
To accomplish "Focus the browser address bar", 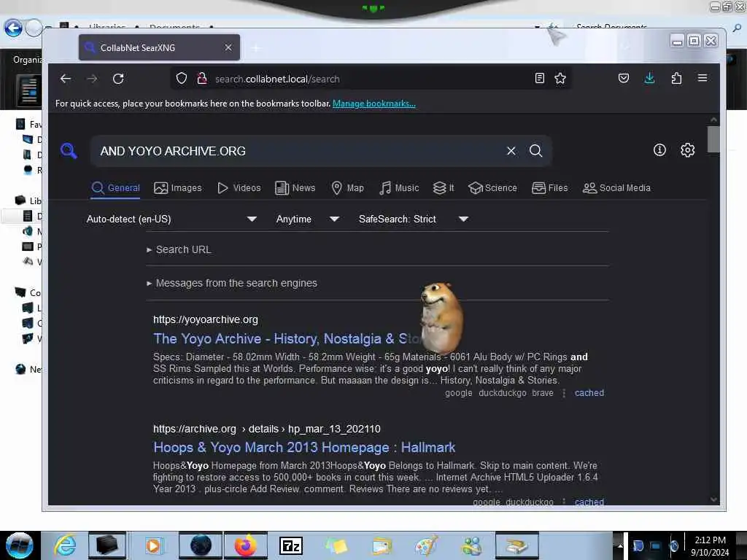I will [371, 79].
